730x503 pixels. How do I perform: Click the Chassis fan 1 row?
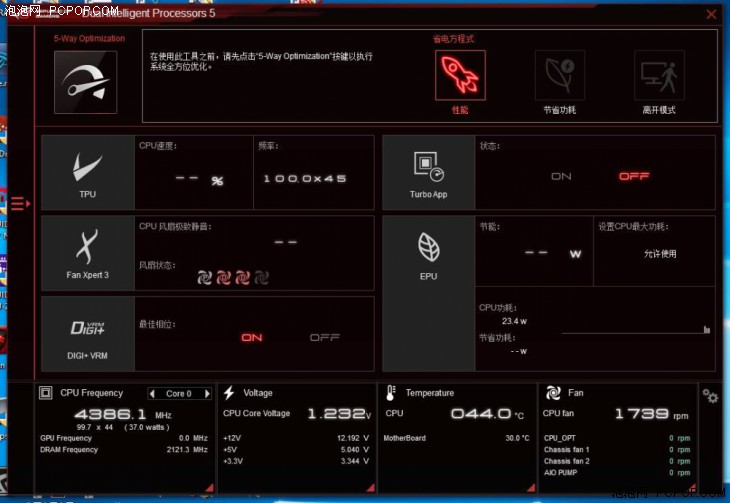click(x=617, y=449)
